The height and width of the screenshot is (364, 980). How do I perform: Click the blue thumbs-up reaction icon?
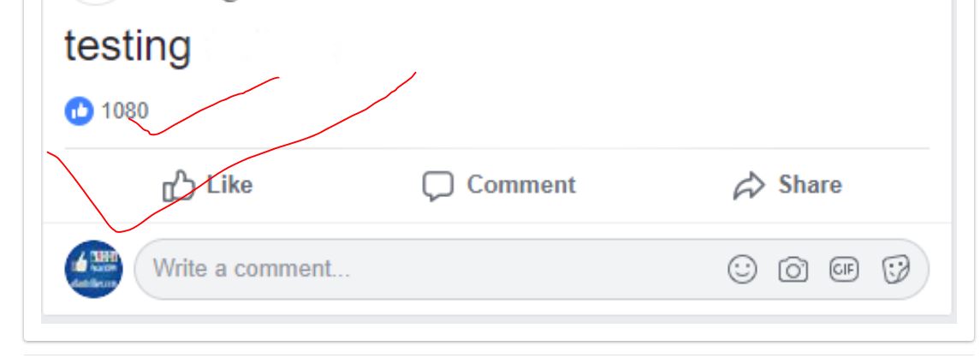tap(79, 112)
